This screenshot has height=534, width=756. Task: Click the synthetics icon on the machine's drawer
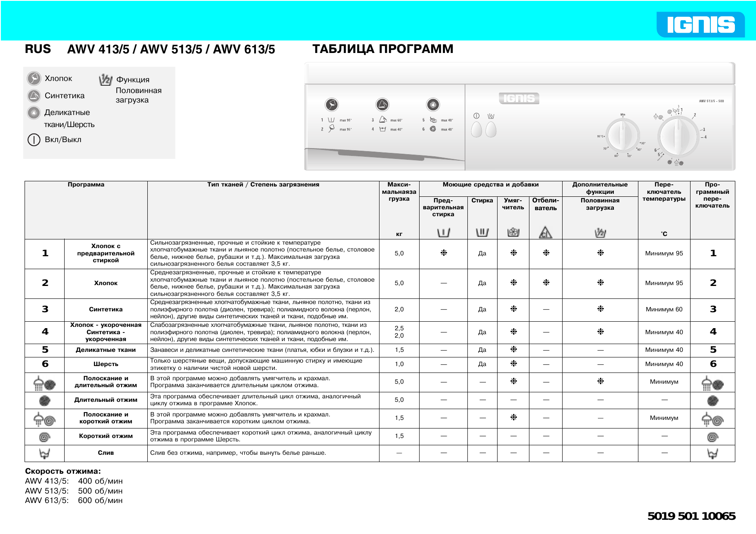(383, 105)
